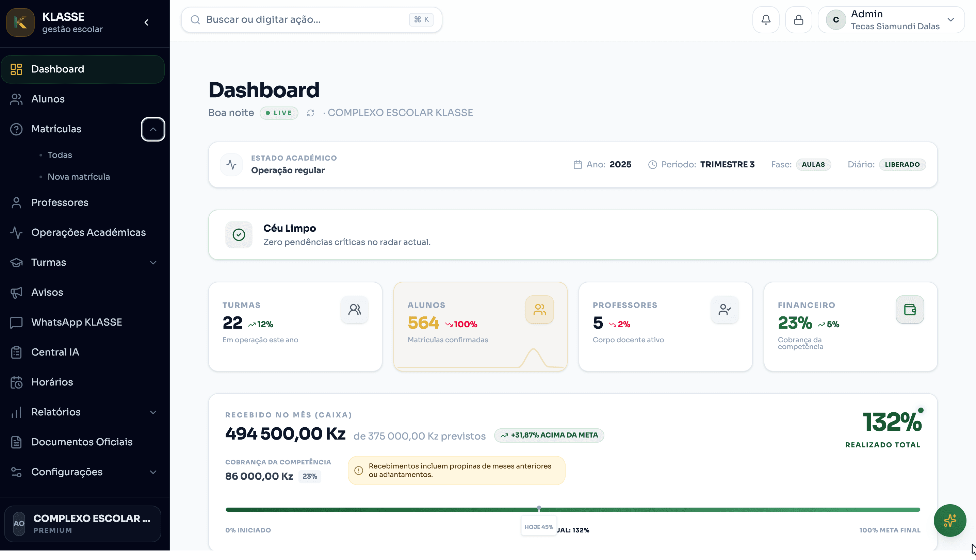Screen dimensions: 976x560
Task: Open Avisos in the sidebar
Action: pos(83,292)
